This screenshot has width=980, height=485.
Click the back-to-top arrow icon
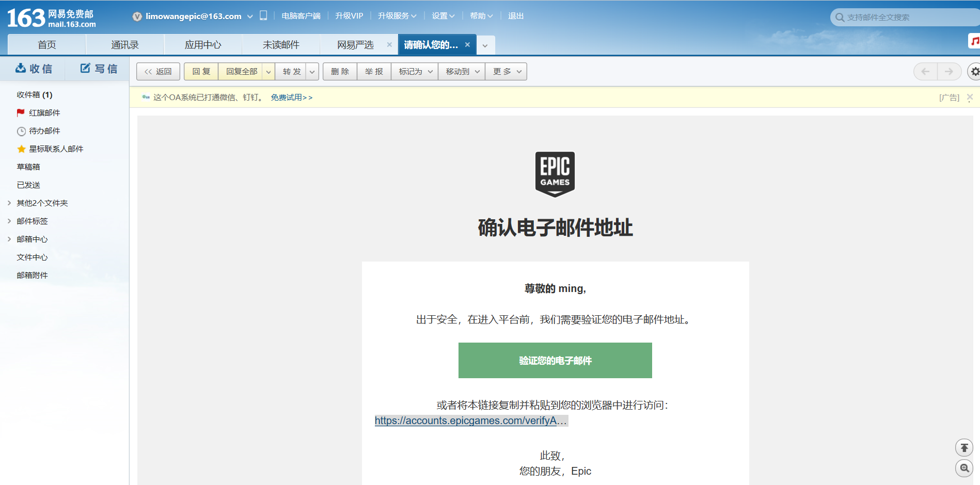[964, 447]
